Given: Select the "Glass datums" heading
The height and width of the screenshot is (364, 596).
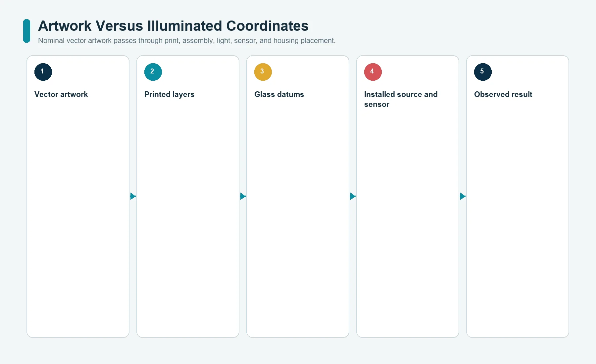Looking at the screenshot, I should pyautogui.click(x=279, y=94).
